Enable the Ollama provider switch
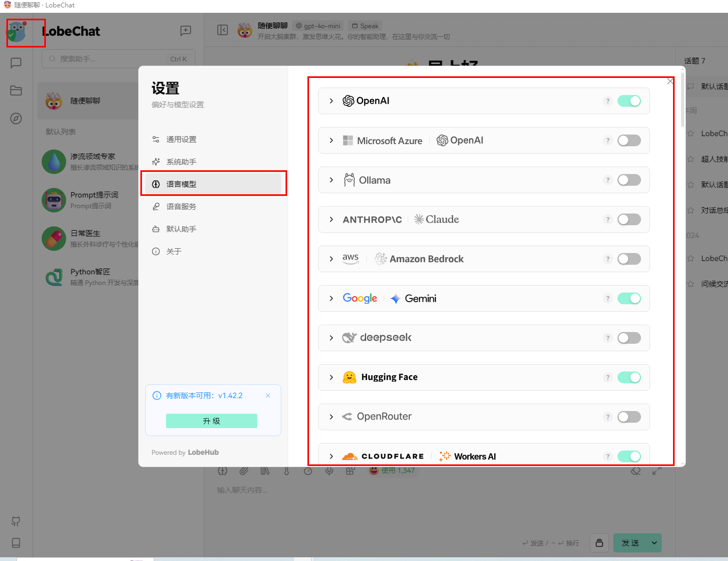728x561 pixels. click(x=629, y=180)
